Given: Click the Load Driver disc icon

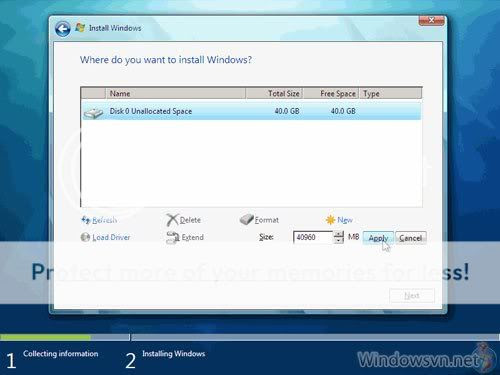Looking at the screenshot, I should pos(85,237).
